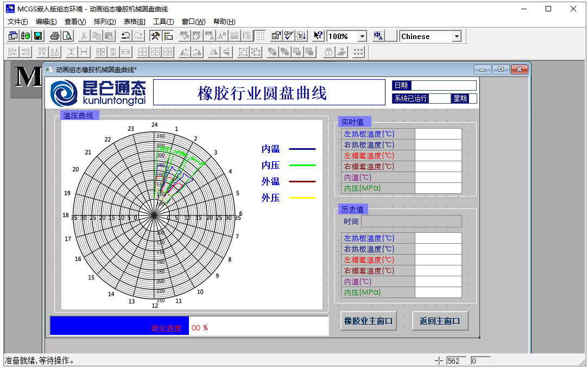The height and width of the screenshot is (368, 588).
Task: Click the context help arrow-question icon
Action: 318,36
